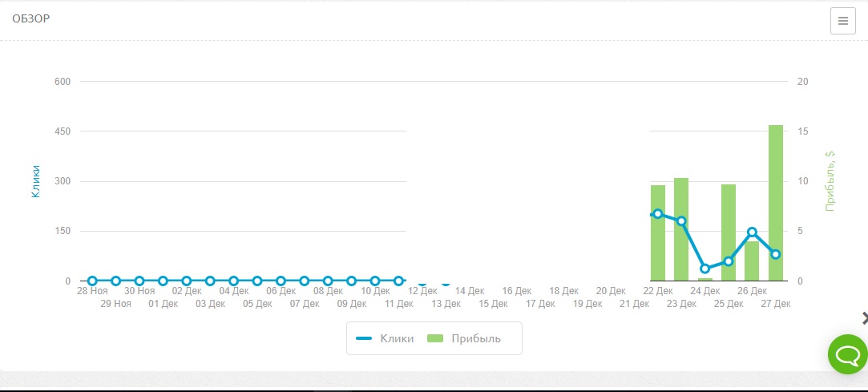The image size is (868, 392).
Task: Close the chat widget with the small X
Action: click(x=864, y=318)
